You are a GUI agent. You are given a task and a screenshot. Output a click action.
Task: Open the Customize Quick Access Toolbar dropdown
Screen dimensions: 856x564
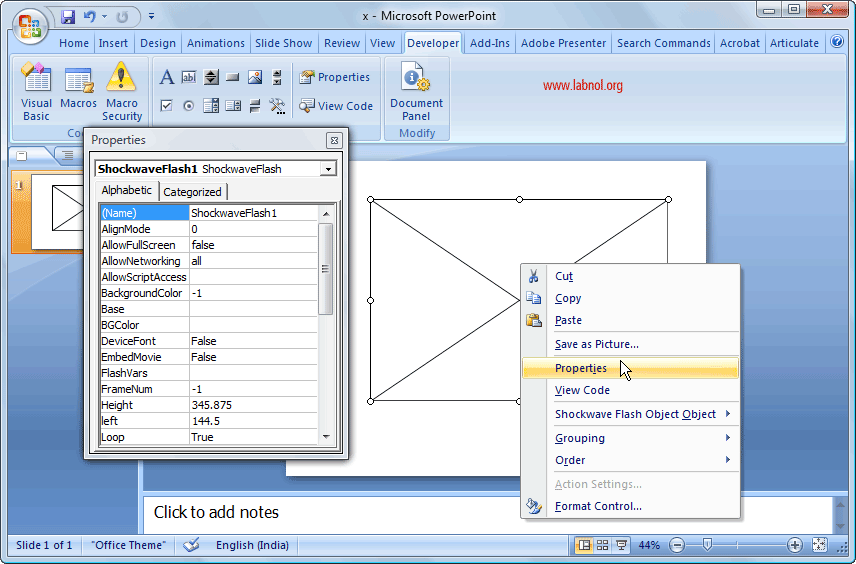151,17
